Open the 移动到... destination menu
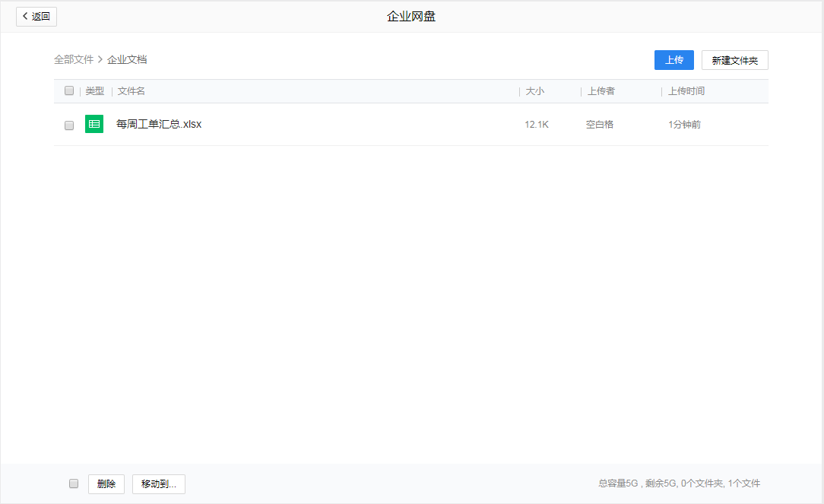The height and width of the screenshot is (504, 824). (x=158, y=484)
